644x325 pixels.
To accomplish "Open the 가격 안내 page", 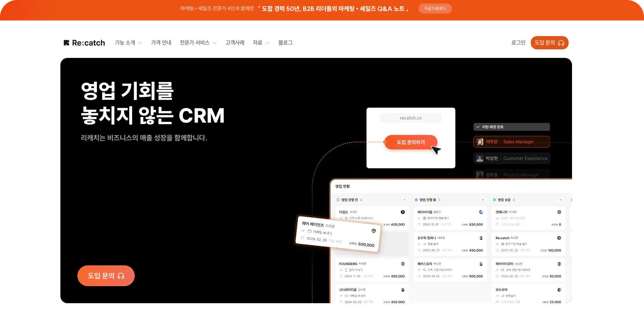I will [x=161, y=43].
